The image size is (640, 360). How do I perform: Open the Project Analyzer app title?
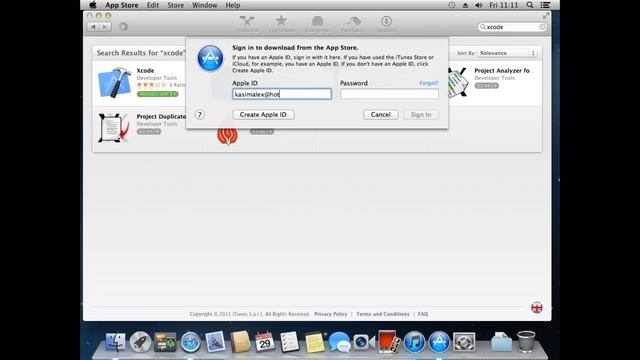pyautogui.click(x=503, y=71)
